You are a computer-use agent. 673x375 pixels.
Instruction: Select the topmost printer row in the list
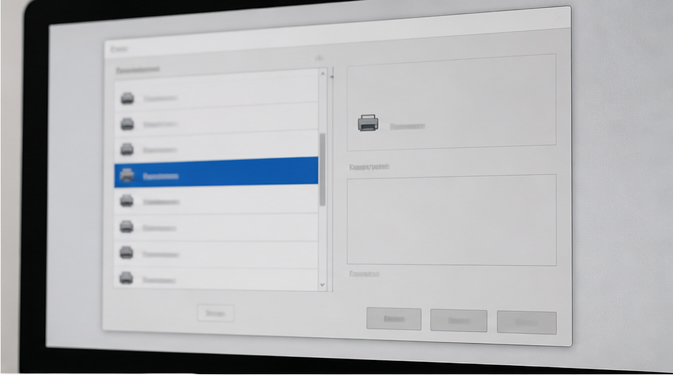click(x=216, y=95)
